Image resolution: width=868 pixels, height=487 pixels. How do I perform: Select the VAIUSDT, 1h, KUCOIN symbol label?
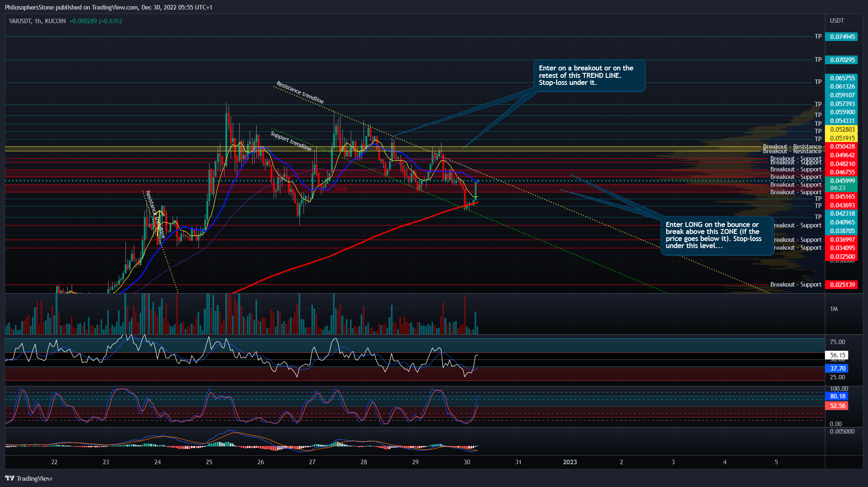coord(37,21)
